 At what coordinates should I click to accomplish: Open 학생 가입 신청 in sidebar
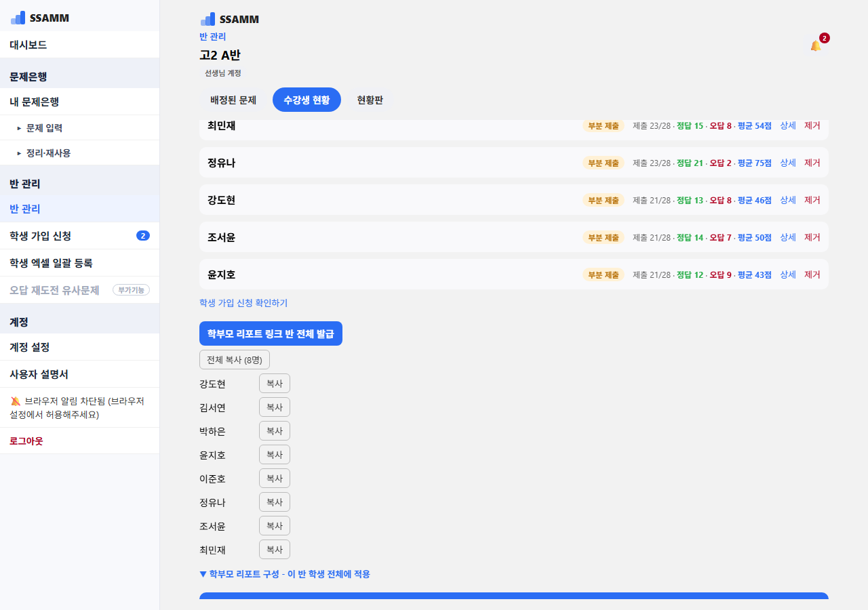click(x=79, y=236)
